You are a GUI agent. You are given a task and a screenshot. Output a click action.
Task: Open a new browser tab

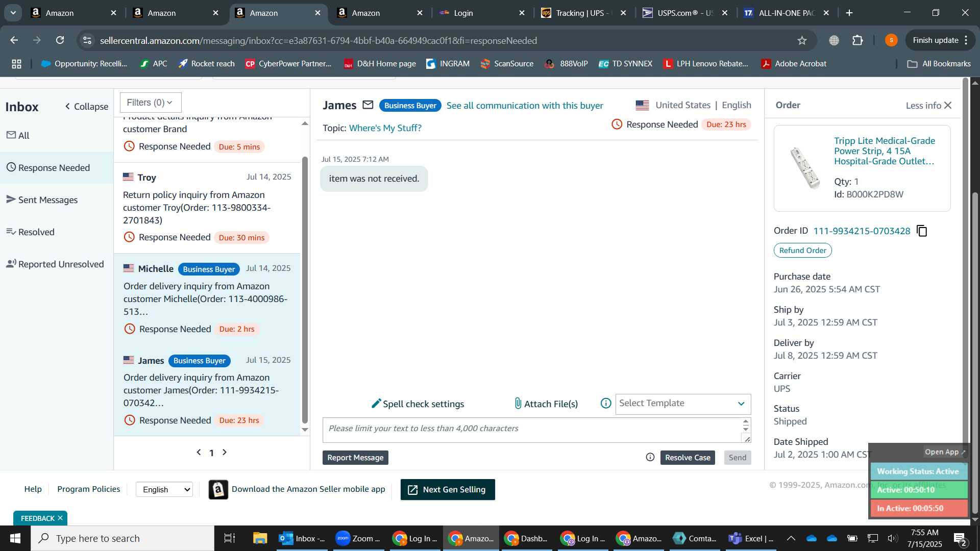(849, 13)
